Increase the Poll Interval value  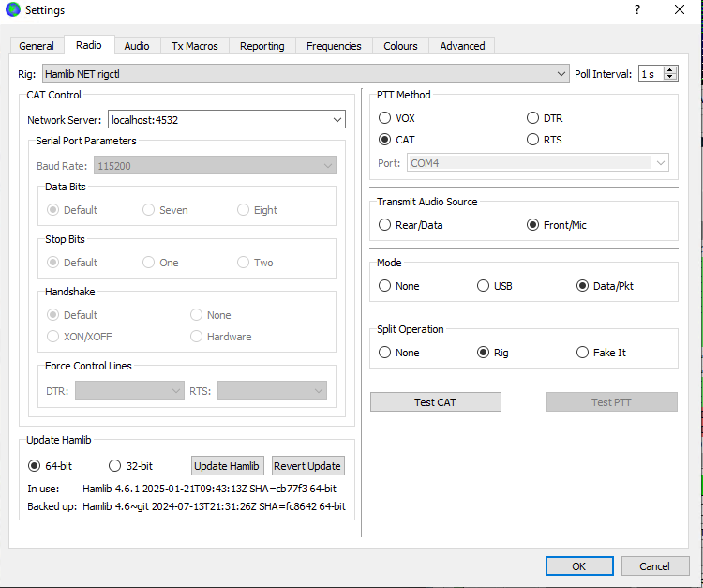pyautogui.click(x=670, y=69)
